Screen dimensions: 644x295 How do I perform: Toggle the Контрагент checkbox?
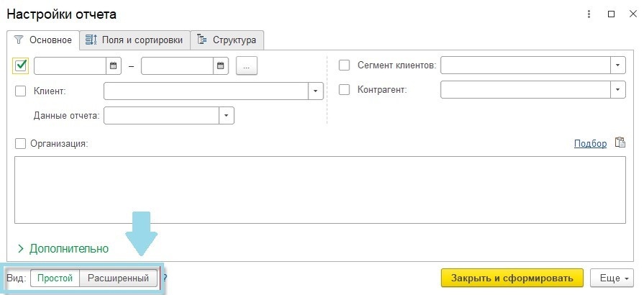[344, 90]
